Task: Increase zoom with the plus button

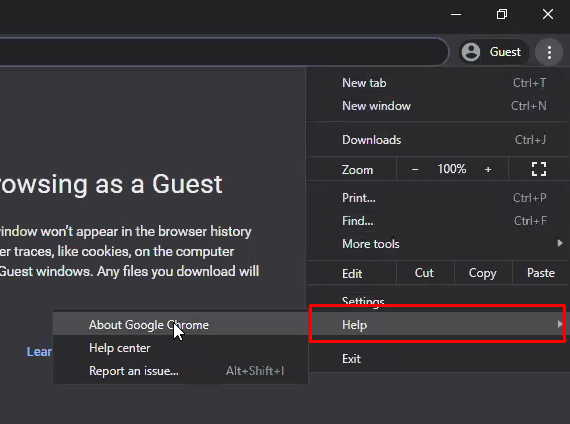Action: (x=488, y=169)
